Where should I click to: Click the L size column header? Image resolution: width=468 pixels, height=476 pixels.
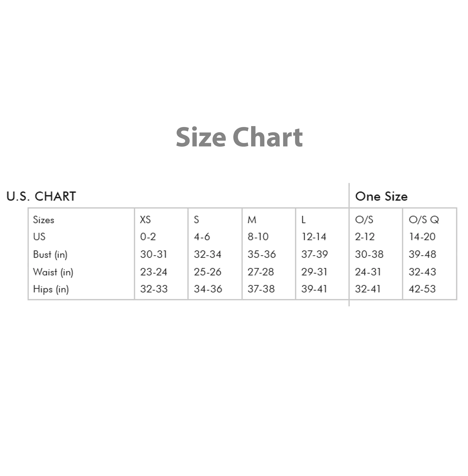[303, 219]
